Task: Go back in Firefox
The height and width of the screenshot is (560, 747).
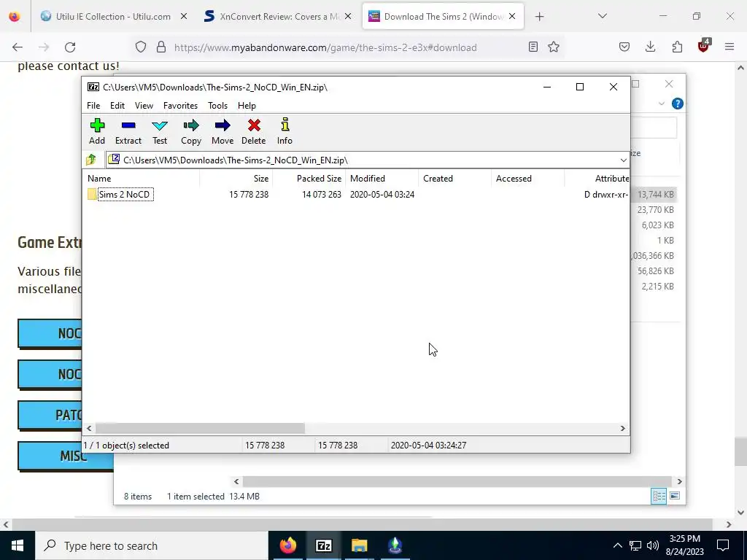Action: (x=18, y=47)
